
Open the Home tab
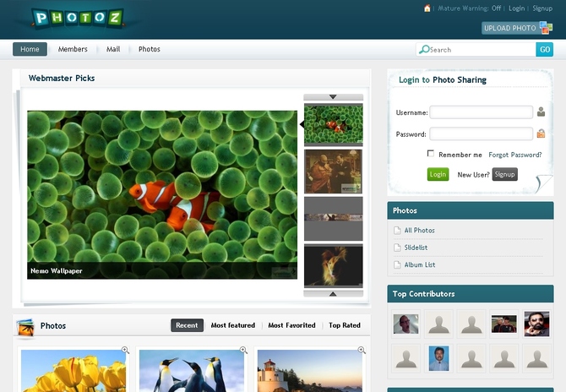coord(30,49)
